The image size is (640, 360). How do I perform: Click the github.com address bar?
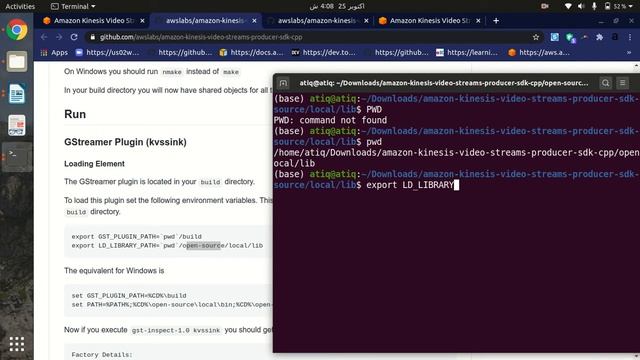coord(310,37)
